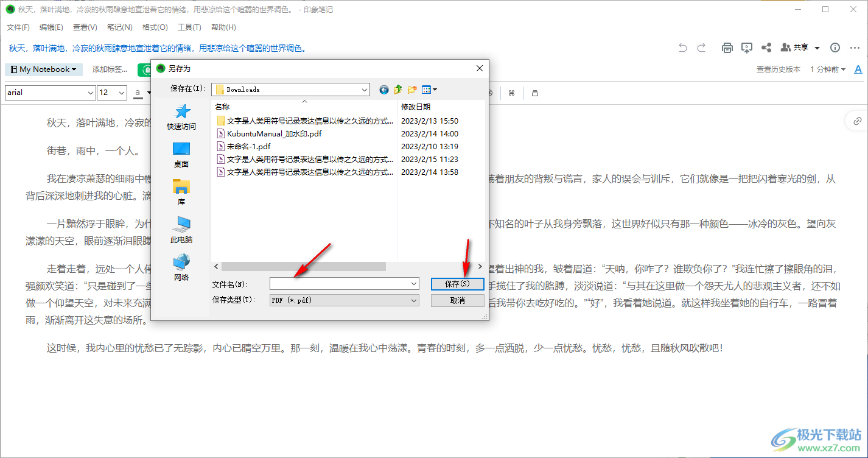This screenshot has width=868, height=458.
Task: Open the view menu icon in the Save As dialog
Action: click(x=429, y=90)
